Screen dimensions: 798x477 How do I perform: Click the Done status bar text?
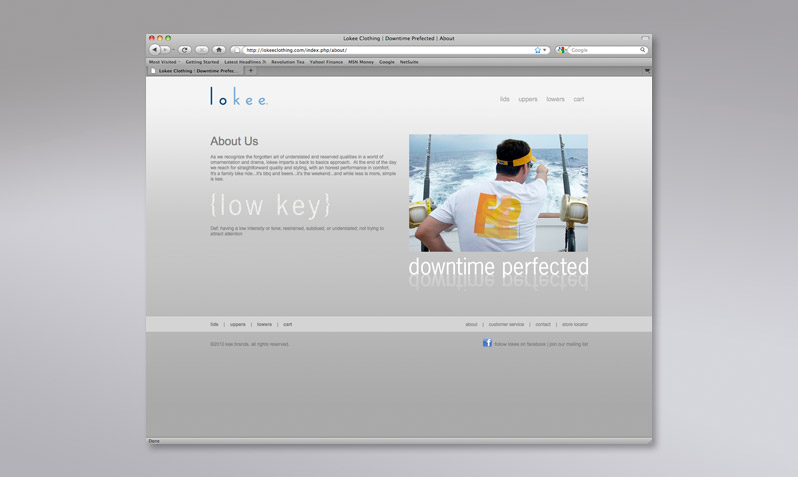(154, 441)
